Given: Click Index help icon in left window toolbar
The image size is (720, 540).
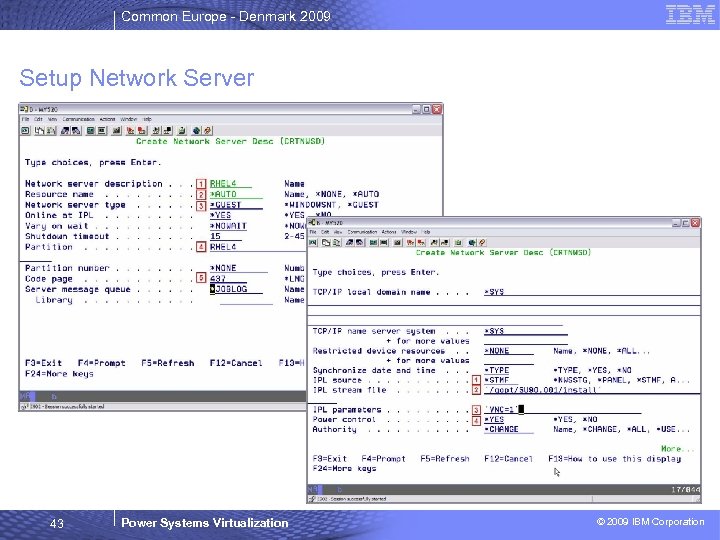Looking at the screenshot, I should click(x=208, y=130).
